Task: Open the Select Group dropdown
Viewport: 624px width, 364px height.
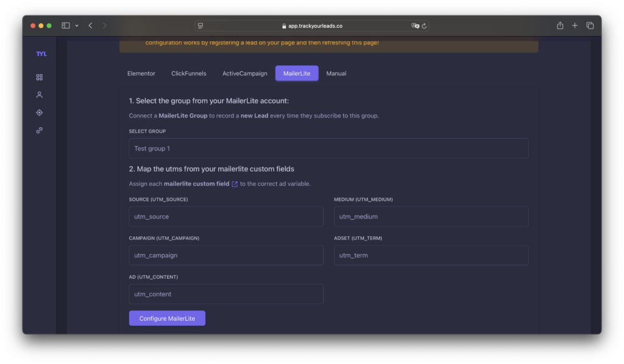Action: pyautogui.click(x=328, y=149)
